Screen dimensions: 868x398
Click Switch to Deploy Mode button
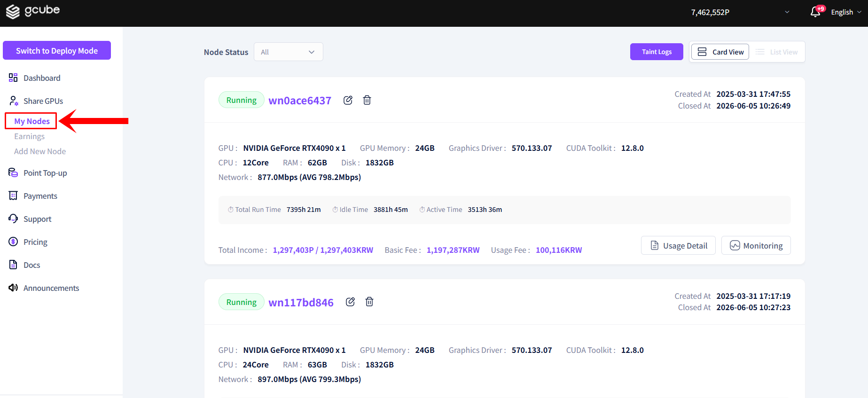click(57, 50)
